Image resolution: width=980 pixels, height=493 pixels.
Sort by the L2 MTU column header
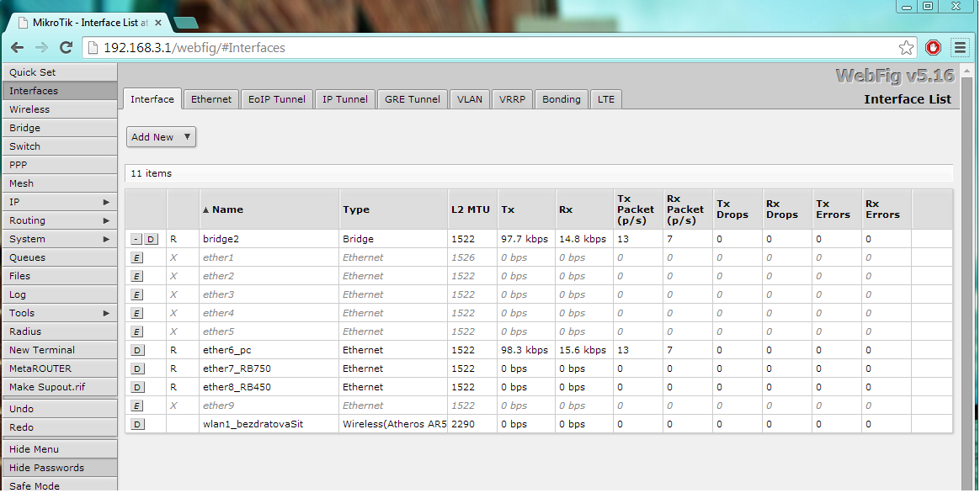(x=471, y=209)
